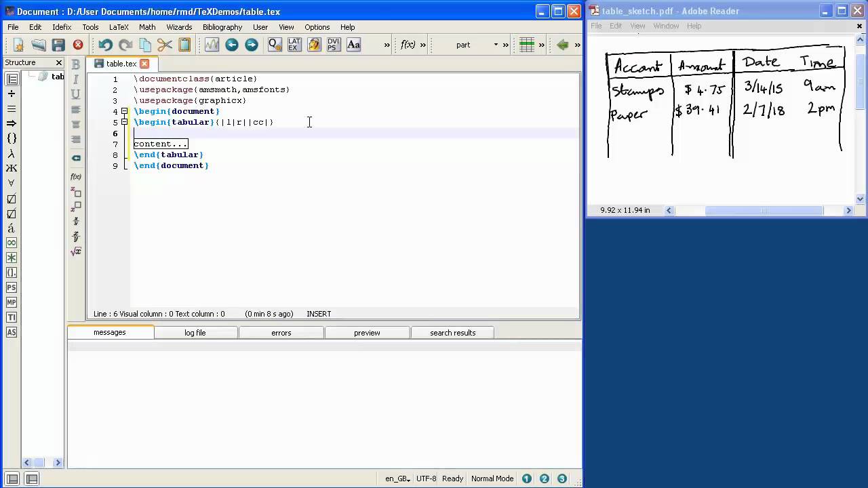Open a file using the folder icon
868x488 pixels.
pyautogui.click(x=39, y=45)
